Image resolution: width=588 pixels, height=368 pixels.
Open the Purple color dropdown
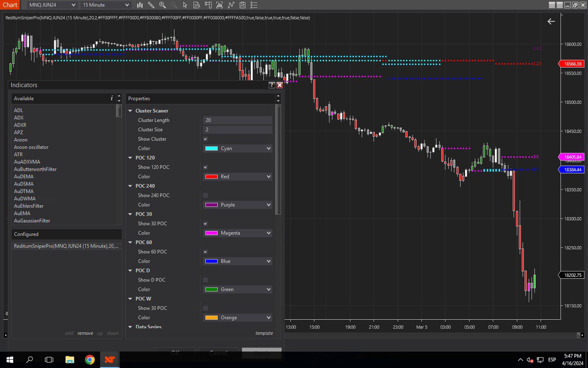click(237, 205)
